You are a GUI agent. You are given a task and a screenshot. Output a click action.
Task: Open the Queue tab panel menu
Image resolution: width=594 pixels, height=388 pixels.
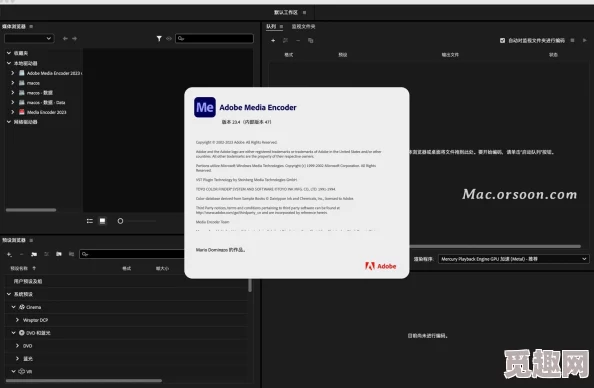[281, 27]
